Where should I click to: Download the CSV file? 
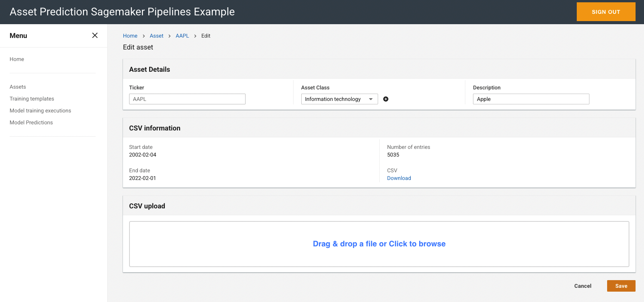(399, 178)
